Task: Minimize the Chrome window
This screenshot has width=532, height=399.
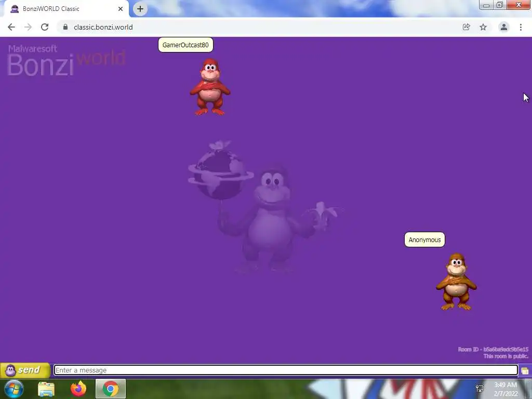Action: 486,5
